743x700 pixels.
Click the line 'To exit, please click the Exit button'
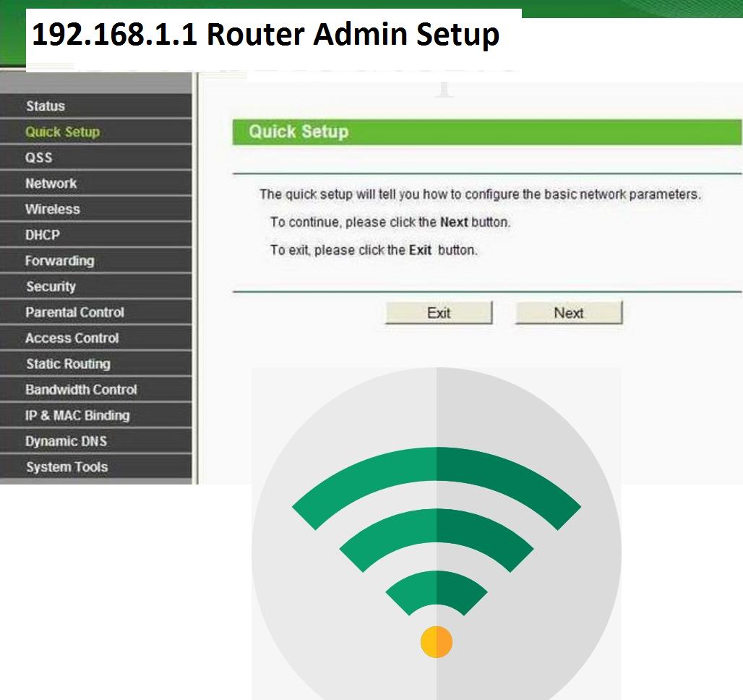pyautogui.click(x=374, y=250)
